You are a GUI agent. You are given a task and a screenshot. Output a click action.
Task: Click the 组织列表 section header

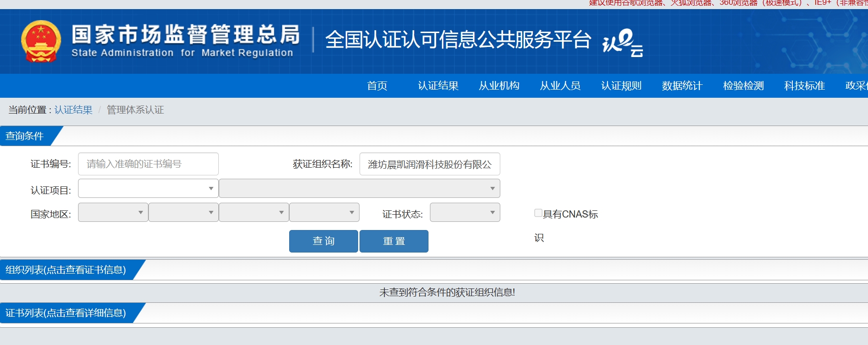point(66,270)
